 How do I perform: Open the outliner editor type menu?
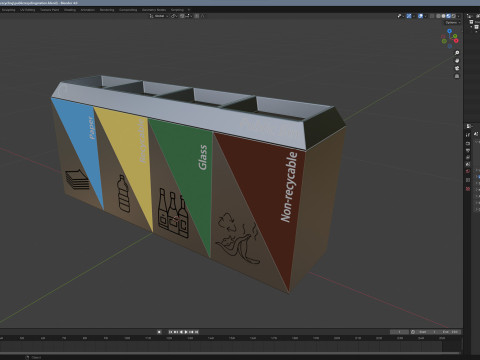[470, 16]
